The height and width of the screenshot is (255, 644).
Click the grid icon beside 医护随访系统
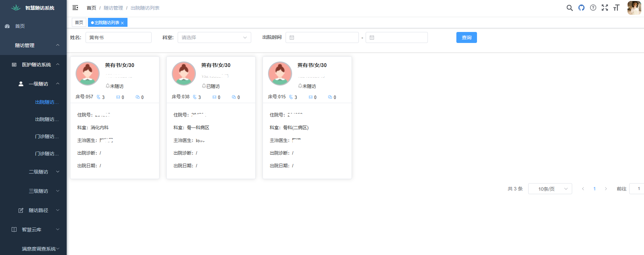pyautogui.click(x=14, y=65)
